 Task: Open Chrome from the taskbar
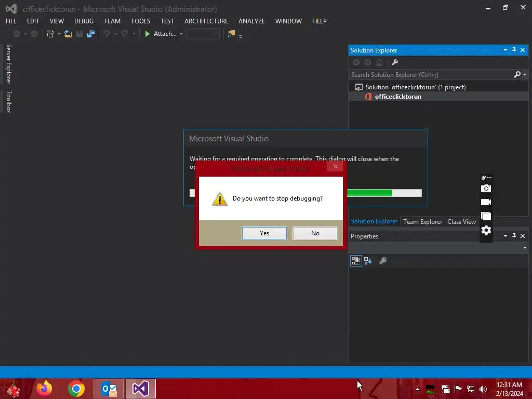tap(76, 389)
